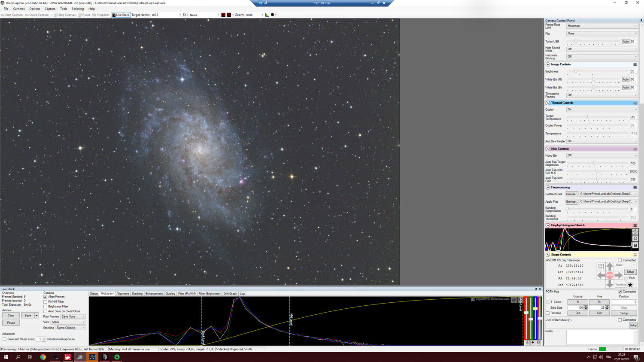Open the Scripting menu

pyautogui.click(x=78, y=9)
